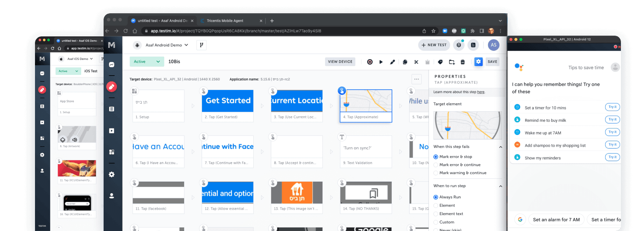Screen dimensions: 644x231
Task: Open the blue settings gear in the toolbar
Action: (x=478, y=62)
